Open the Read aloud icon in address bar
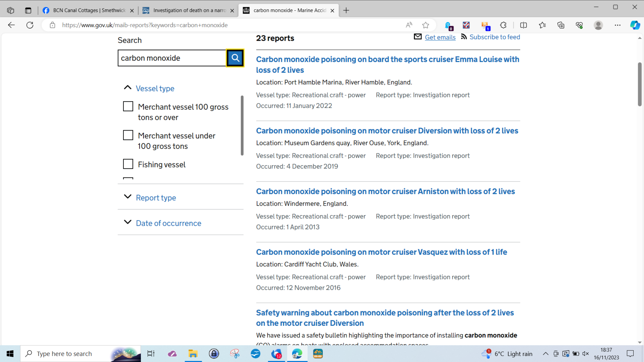This screenshot has height=362, width=644. (409, 25)
